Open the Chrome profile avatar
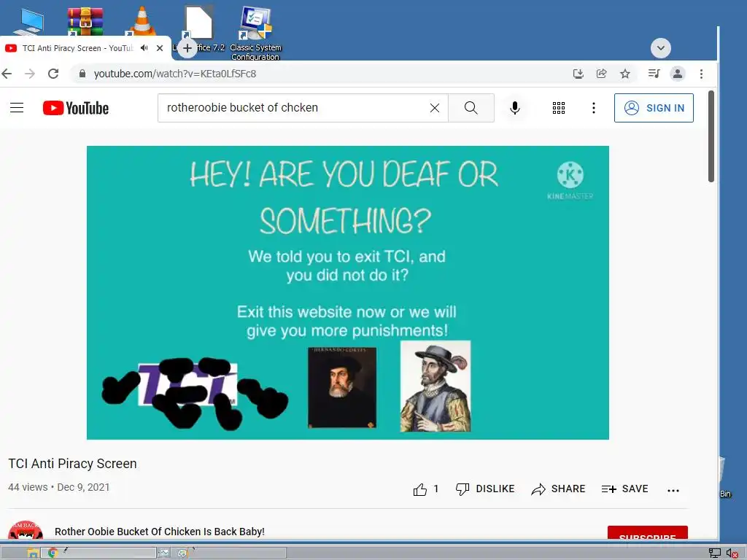Screen dimensions: 747x560 click(x=678, y=74)
